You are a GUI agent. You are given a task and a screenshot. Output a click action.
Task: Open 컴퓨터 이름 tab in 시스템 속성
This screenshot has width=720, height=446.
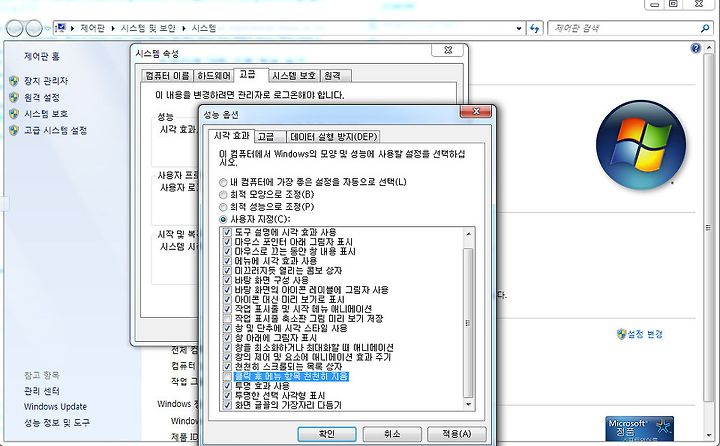167,76
